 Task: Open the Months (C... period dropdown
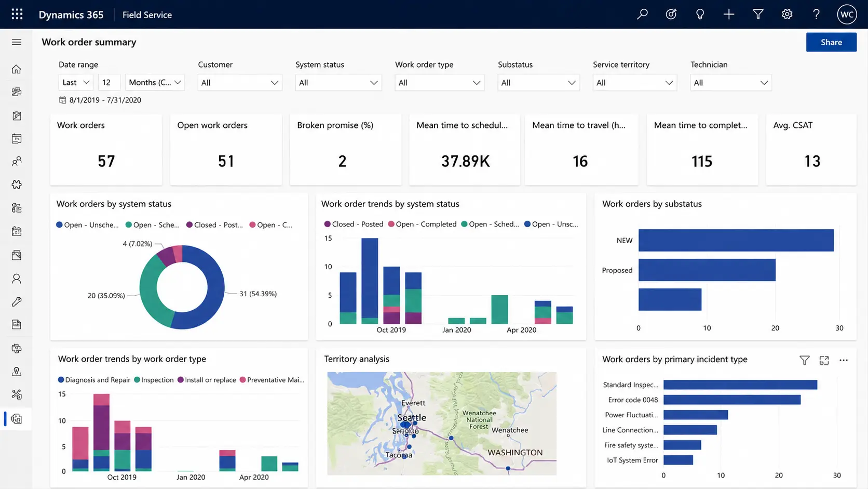(155, 83)
